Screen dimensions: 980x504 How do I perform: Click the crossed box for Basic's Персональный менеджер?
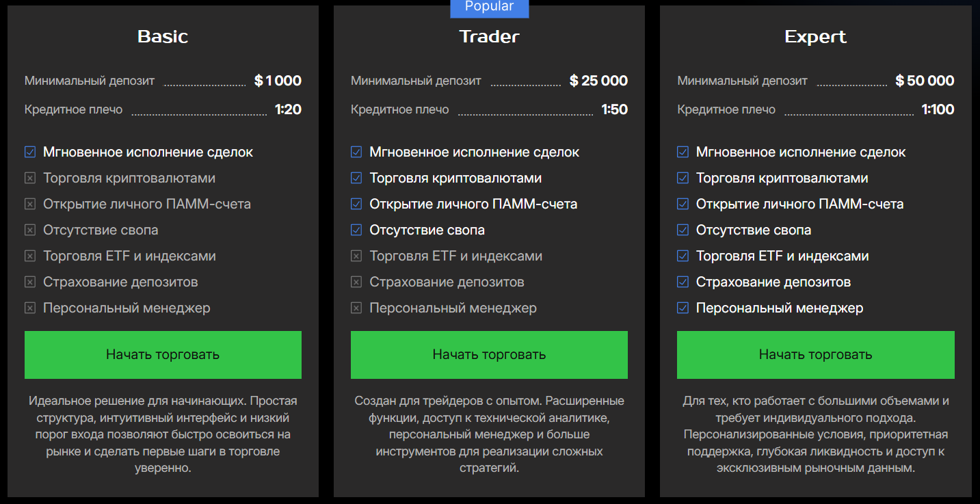(30, 308)
